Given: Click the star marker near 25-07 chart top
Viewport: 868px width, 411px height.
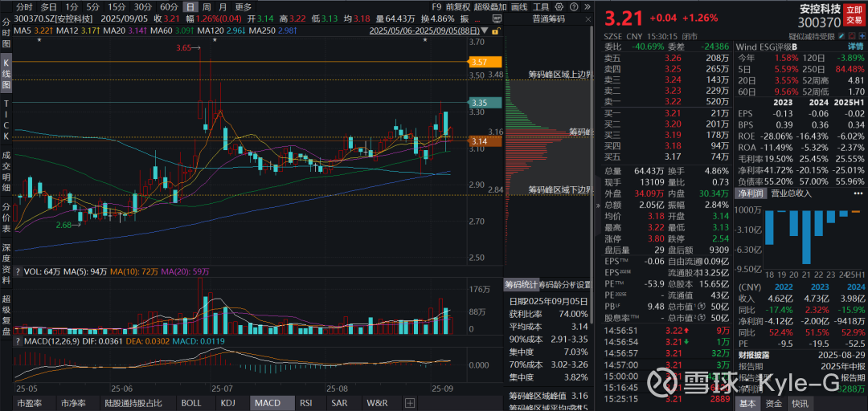Looking at the screenshot, I should click(215, 40).
